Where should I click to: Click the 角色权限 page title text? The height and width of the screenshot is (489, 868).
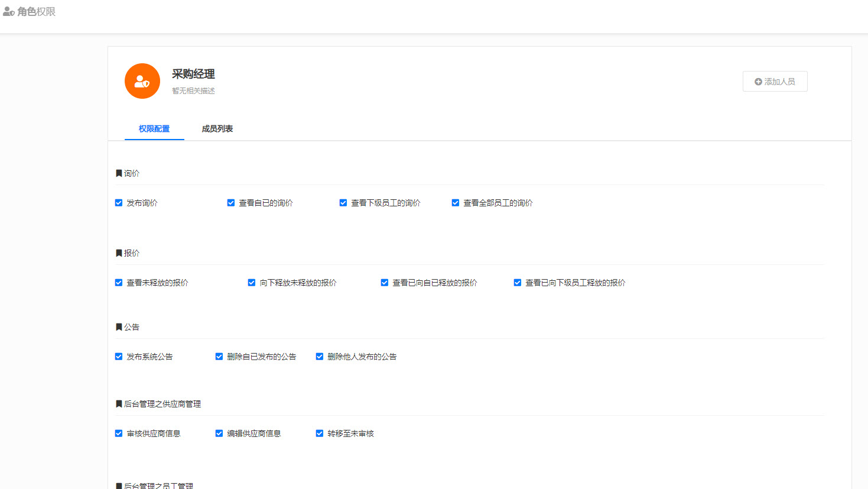[x=36, y=12]
